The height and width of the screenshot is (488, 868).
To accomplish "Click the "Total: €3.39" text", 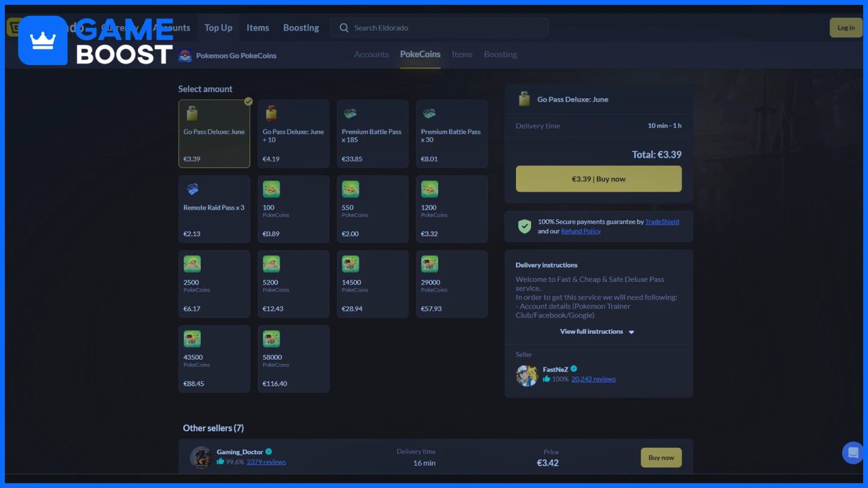I will (x=657, y=155).
